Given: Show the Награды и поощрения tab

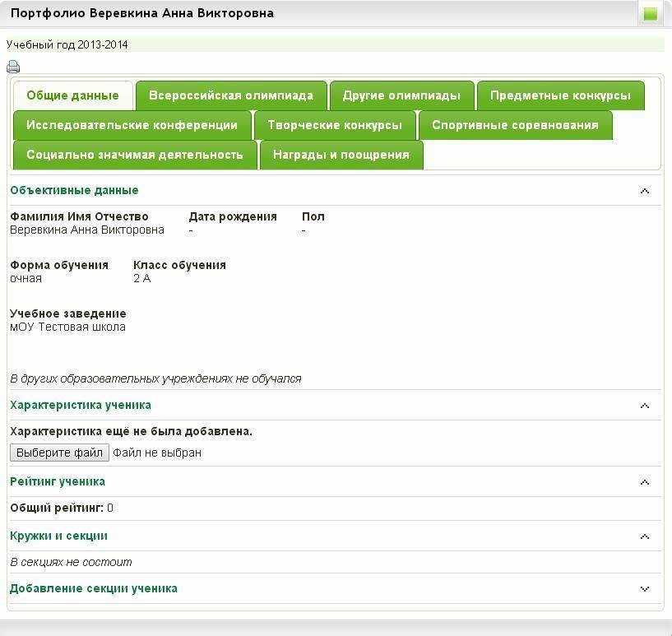Looking at the screenshot, I should (341, 155).
